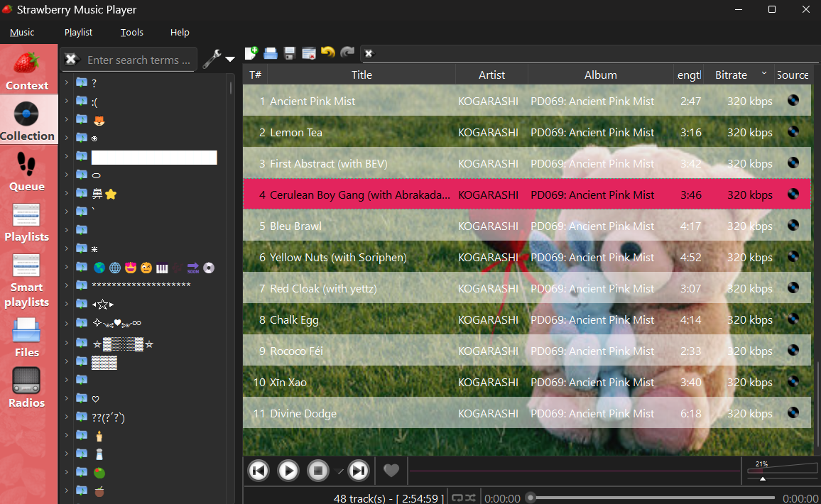
Task: Select the 'Lemon Tea' track
Action: click(x=527, y=133)
